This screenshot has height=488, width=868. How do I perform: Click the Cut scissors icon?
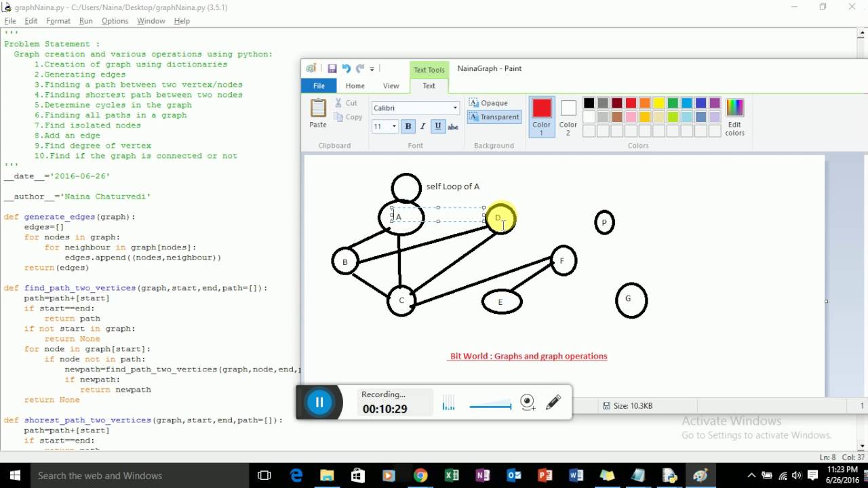click(338, 103)
